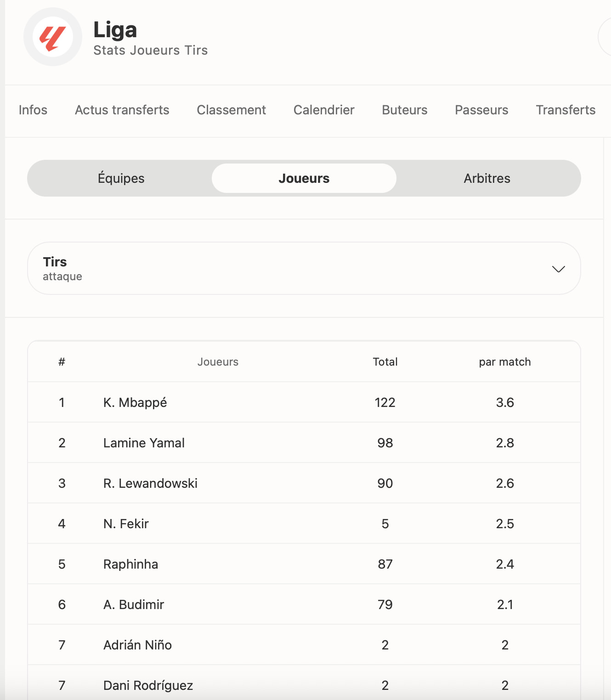Open the Infos tab
611x700 pixels.
click(x=33, y=110)
